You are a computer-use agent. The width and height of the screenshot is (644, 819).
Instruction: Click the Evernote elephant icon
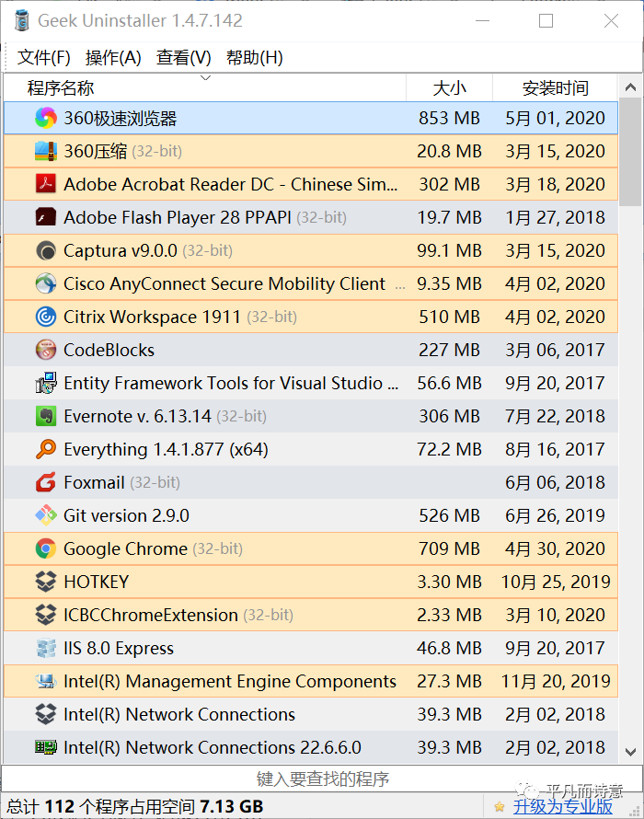pos(46,416)
